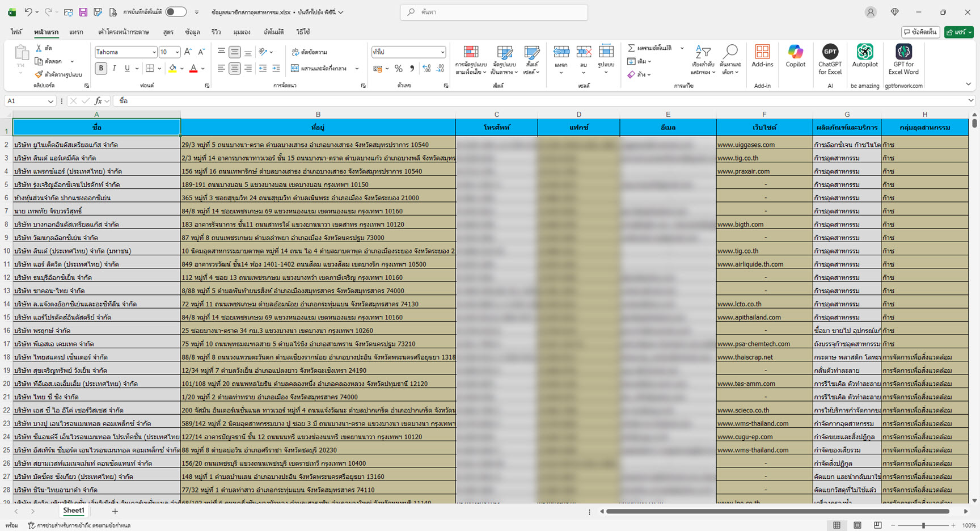This screenshot has width=980, height=531.
Task: Click the Find and Select magnifier
Action: (731, 59)
